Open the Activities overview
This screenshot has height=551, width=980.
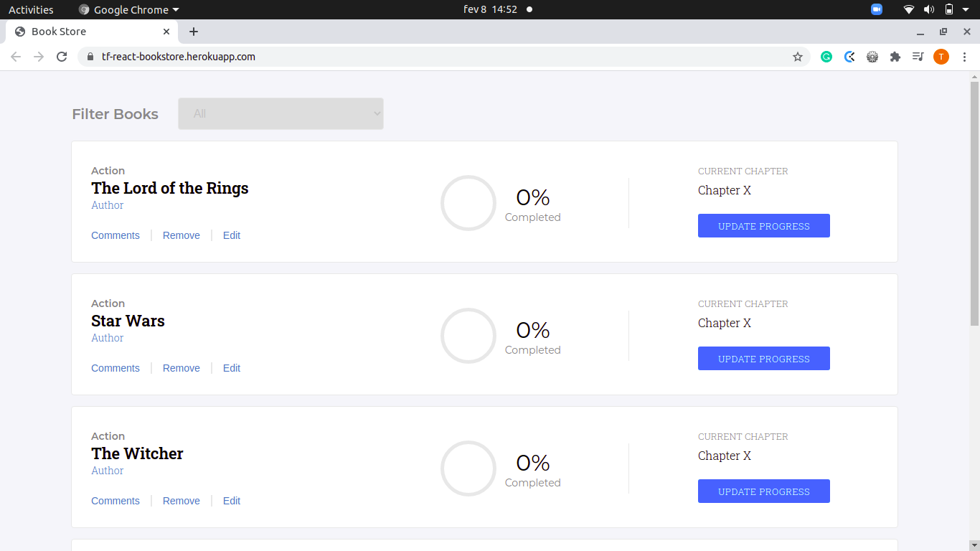click(31, 9)
